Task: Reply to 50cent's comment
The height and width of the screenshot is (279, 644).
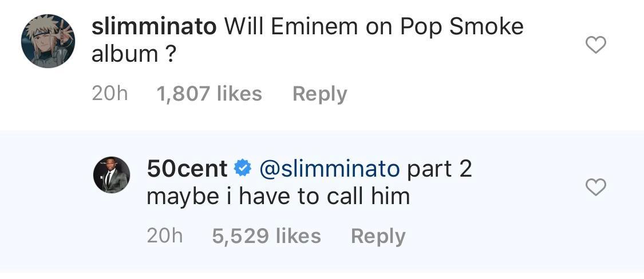Action: click(378, 236)
